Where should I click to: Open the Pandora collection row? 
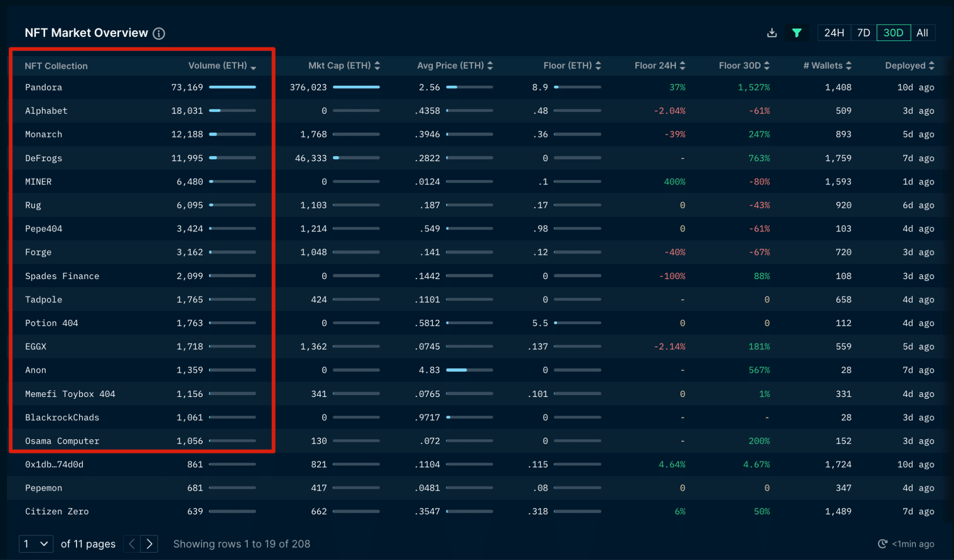pos(44,88)
